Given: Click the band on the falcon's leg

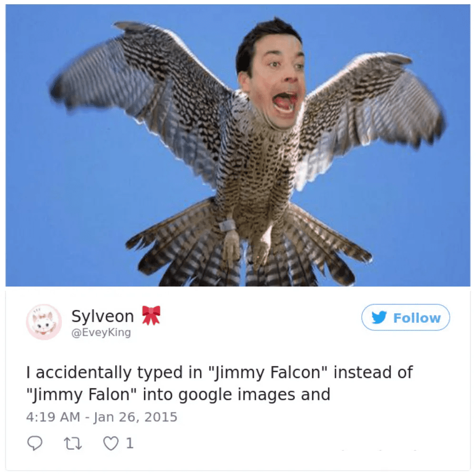Looking at the screenshot, I should pos(227,225).
